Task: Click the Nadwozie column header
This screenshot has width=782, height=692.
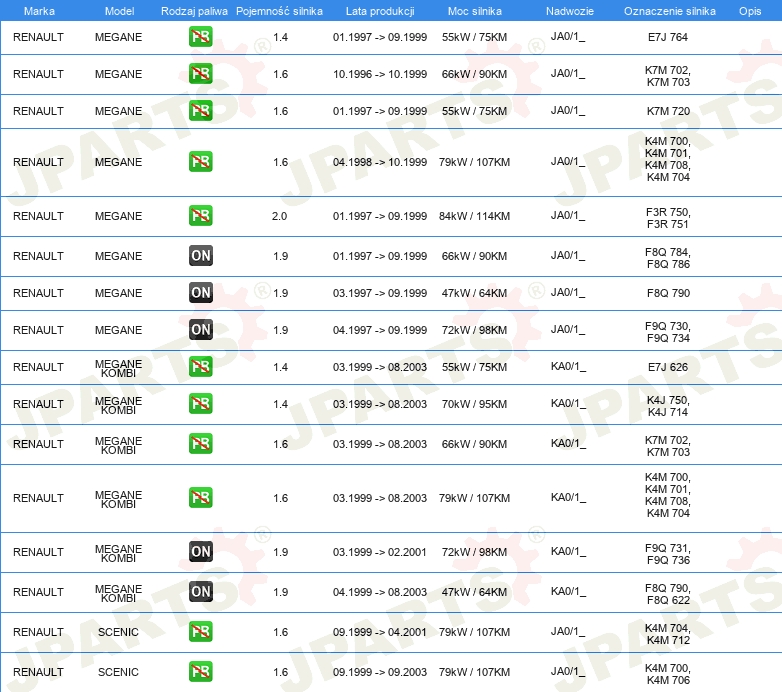Action: pos(570,11)
